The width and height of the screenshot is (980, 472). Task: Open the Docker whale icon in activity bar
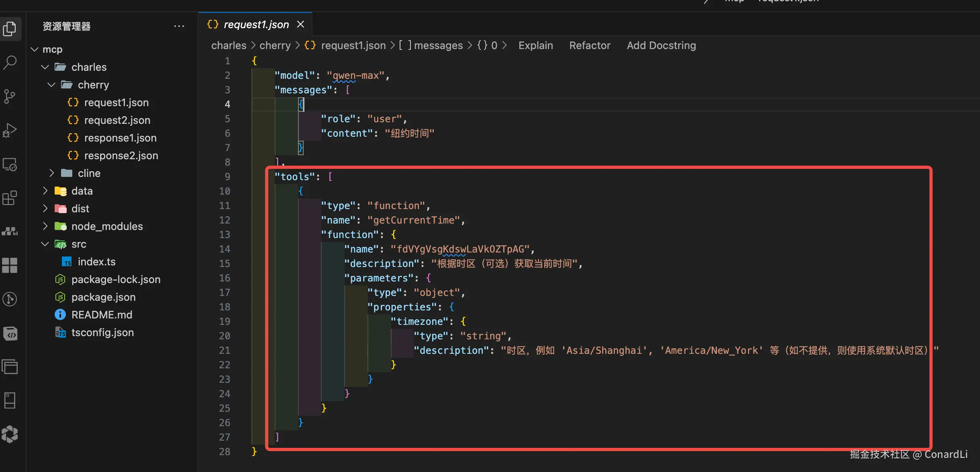click(10, 231)
